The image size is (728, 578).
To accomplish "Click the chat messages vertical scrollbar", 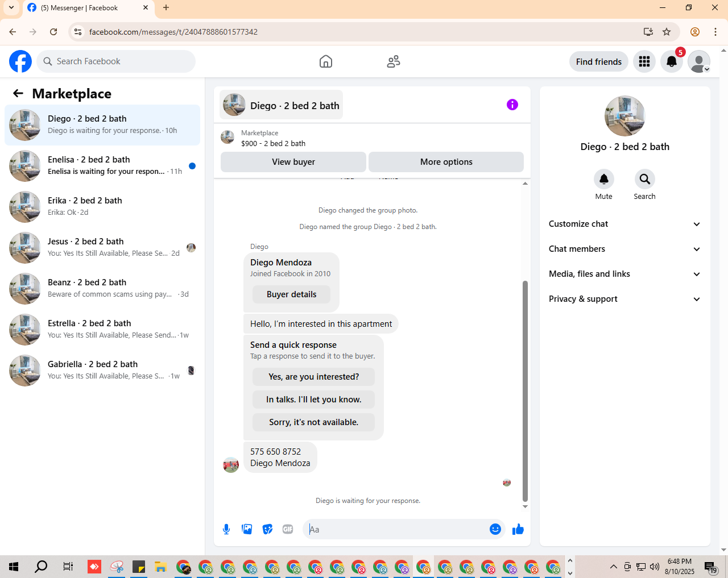I will point(525,391).
